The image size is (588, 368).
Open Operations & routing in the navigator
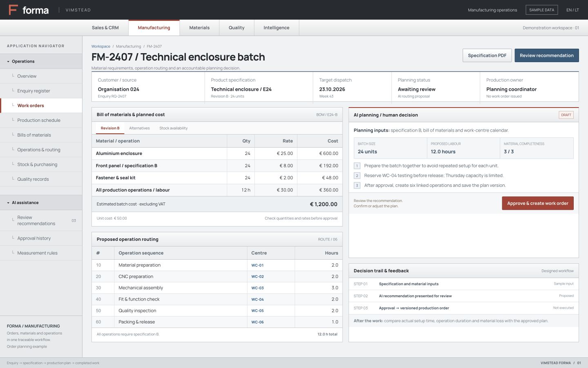point(41,150)
